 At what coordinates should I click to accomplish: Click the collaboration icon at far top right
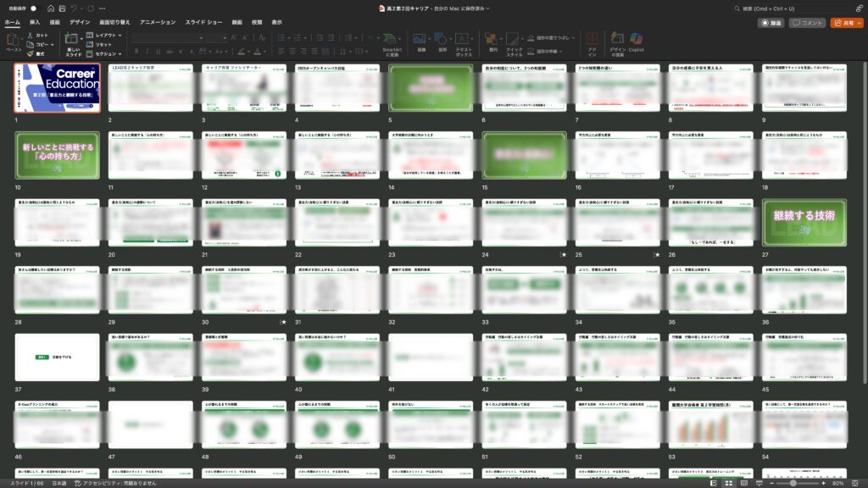[x=860, y=8]
